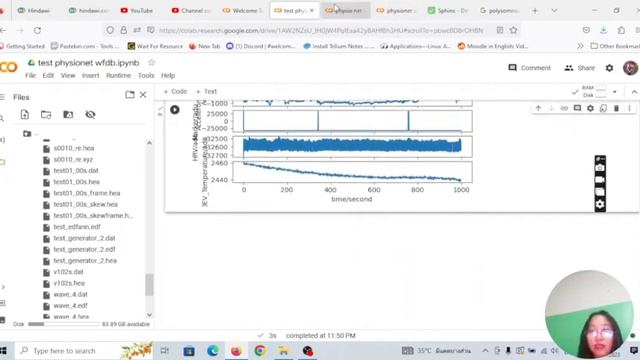
Task: Add a comment on the cell
Action: [x=577, y=108]
